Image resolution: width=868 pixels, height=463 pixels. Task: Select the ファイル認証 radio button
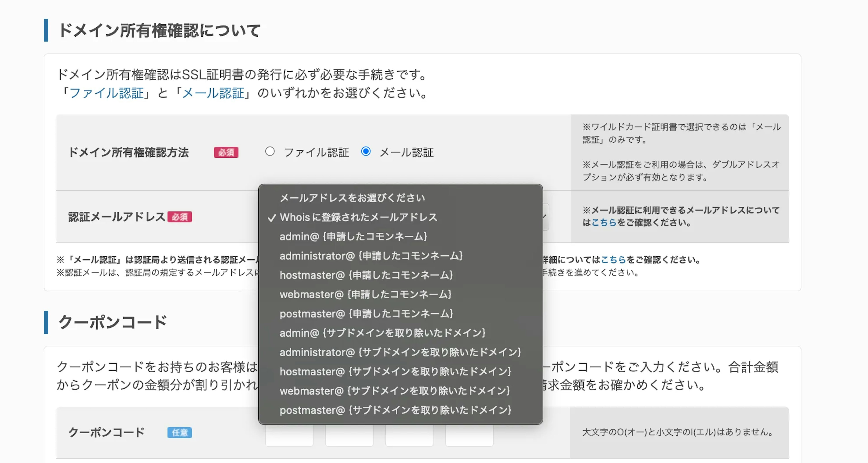[x=270, y=152]
